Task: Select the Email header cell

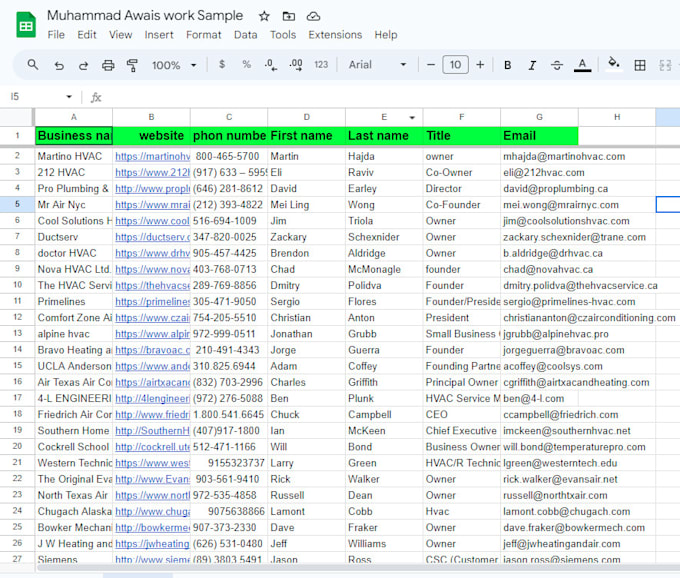Action: pos(539,136)
